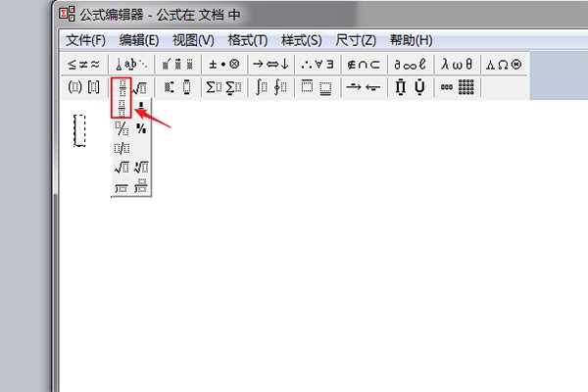The image size is (588, 392).
Task: Click the empty dashed equation slot
Action: [x=80, y=130]
